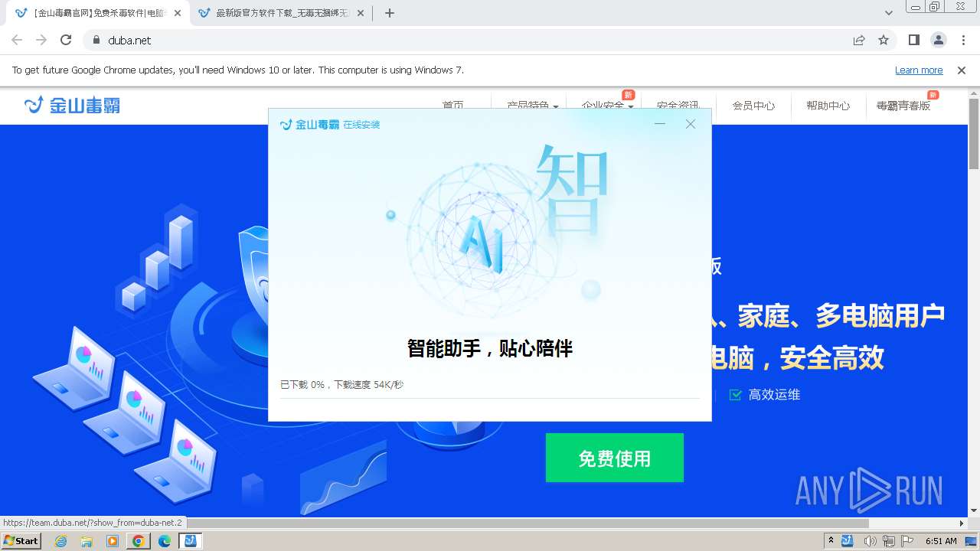Open the 帮助中心 navigation item

point(828,106)
